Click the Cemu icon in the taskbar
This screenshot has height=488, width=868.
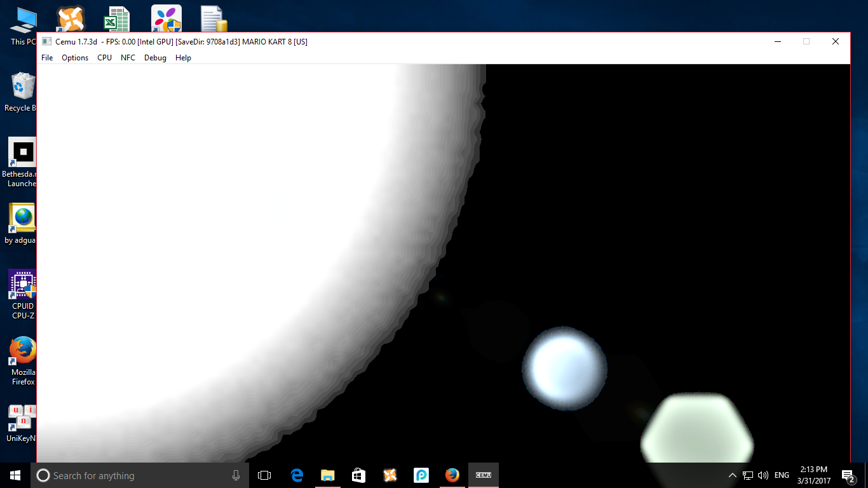point(484,475)
